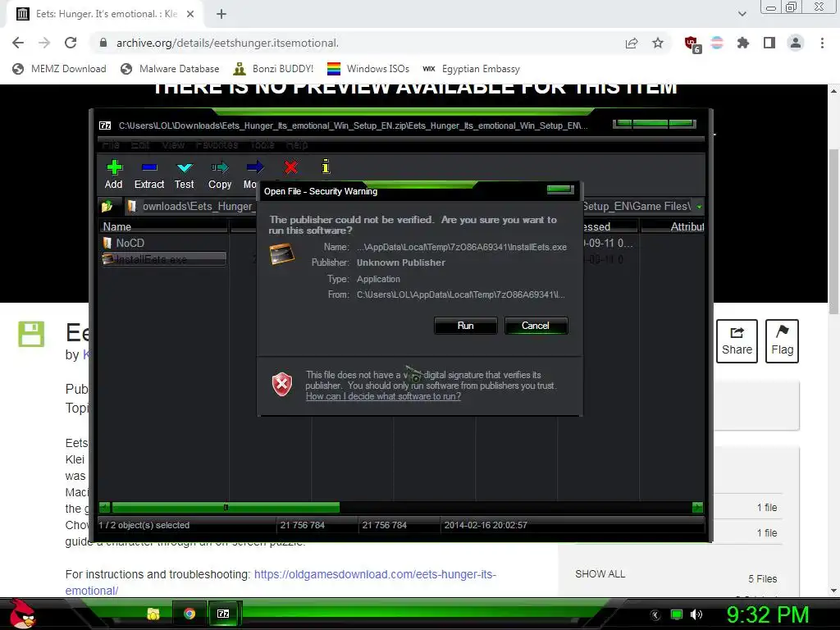Open a new tab with the plus button
The width and height of the screenshot is (840, 630).
[221, 14]
